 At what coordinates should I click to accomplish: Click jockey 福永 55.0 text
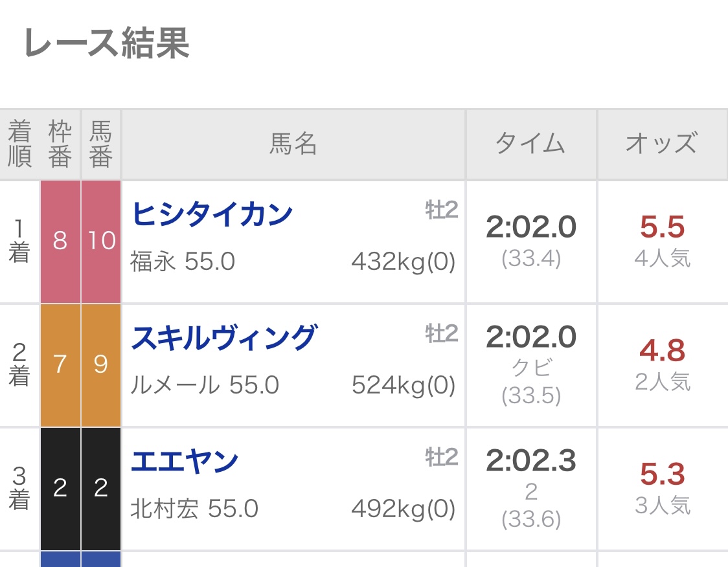pos(183,262)
